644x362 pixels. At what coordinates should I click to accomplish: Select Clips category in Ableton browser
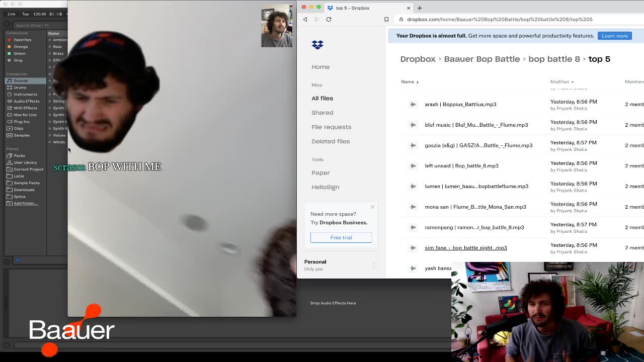[x=18, y=128]
